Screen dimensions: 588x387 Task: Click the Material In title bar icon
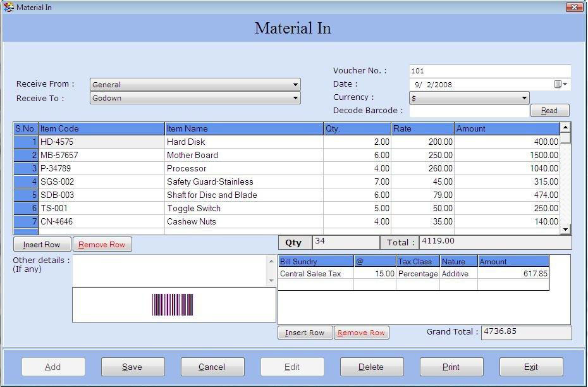[9, 7]
